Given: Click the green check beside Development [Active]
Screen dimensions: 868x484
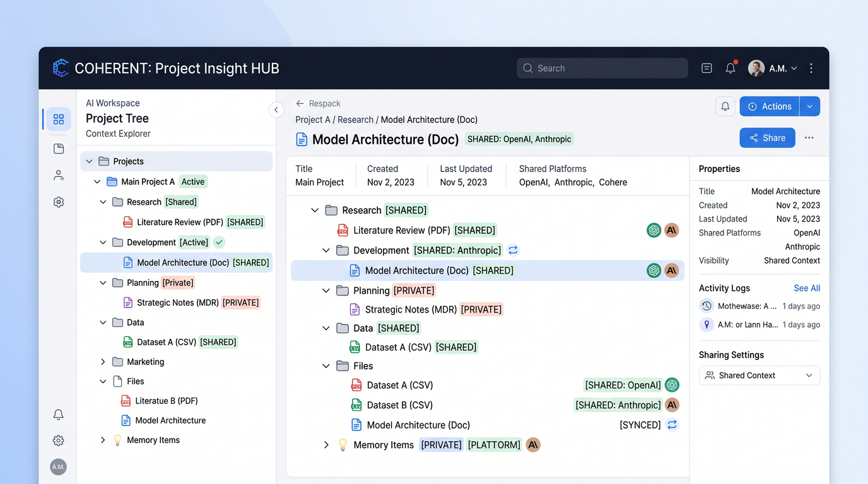Looking at the screenshot, I should 219,242.
